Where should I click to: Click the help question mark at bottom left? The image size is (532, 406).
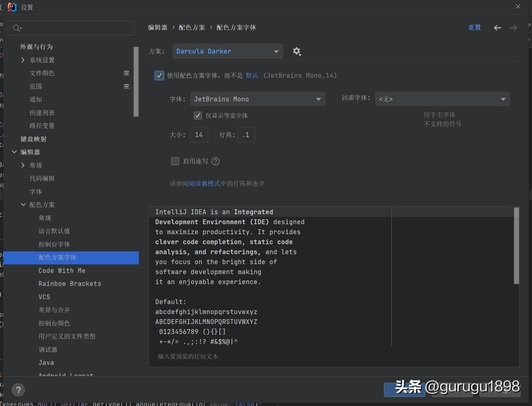tap(18, 390)
